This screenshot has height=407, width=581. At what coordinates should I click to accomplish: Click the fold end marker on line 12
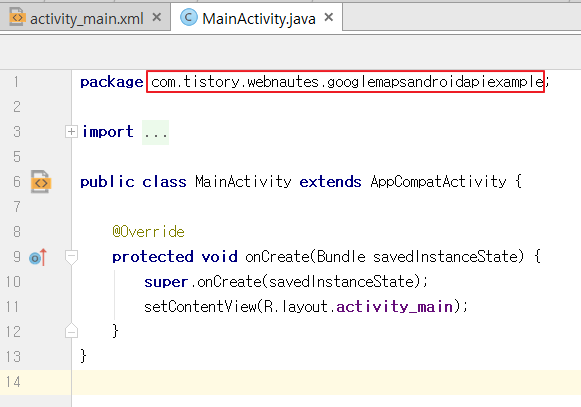(71, 331)
